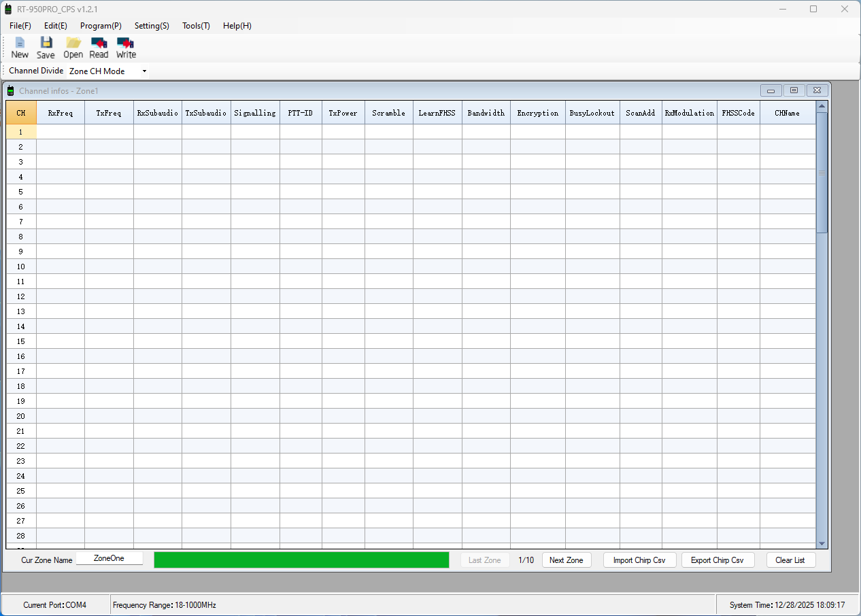Click the Open folder toolbar icon
The height and width of the screenshot is (616, 861).
tap(73, 48)
